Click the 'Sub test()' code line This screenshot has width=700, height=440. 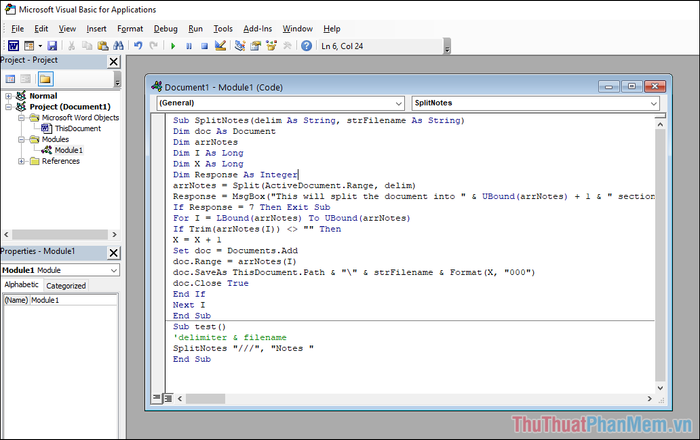[x=200, y=327]
